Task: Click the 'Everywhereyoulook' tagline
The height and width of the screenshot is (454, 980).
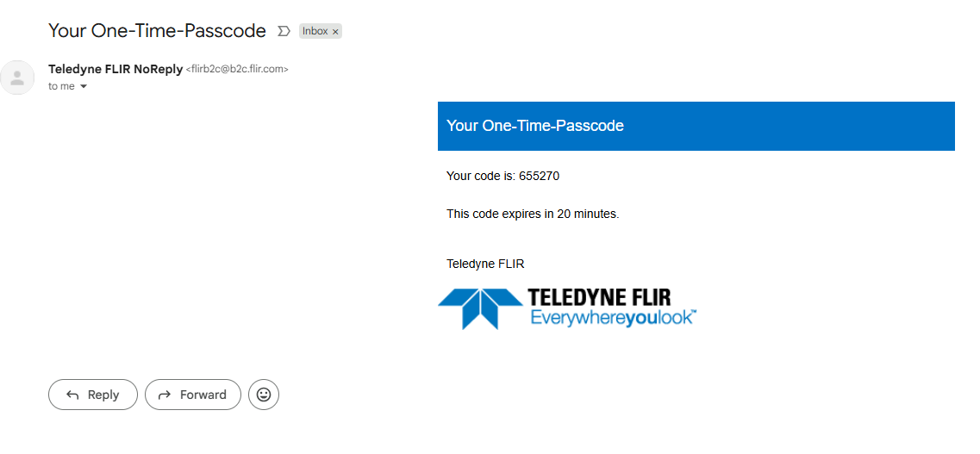Action: coord(612,318)
